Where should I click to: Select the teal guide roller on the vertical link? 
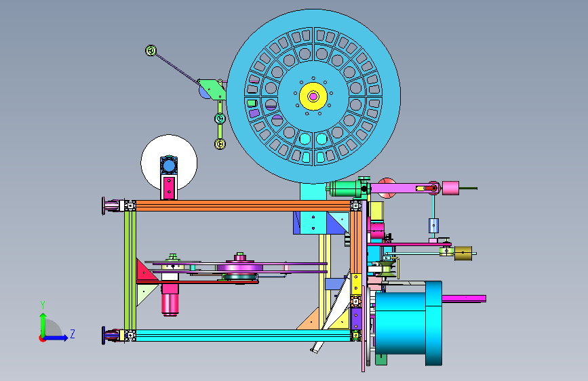[220, 119]
